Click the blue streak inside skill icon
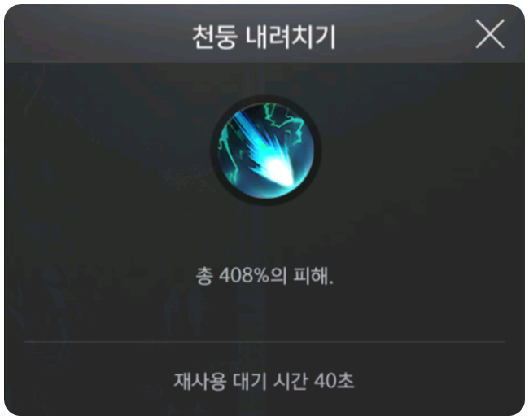This screenshot has height=420, width=529. tap(250, 137)
